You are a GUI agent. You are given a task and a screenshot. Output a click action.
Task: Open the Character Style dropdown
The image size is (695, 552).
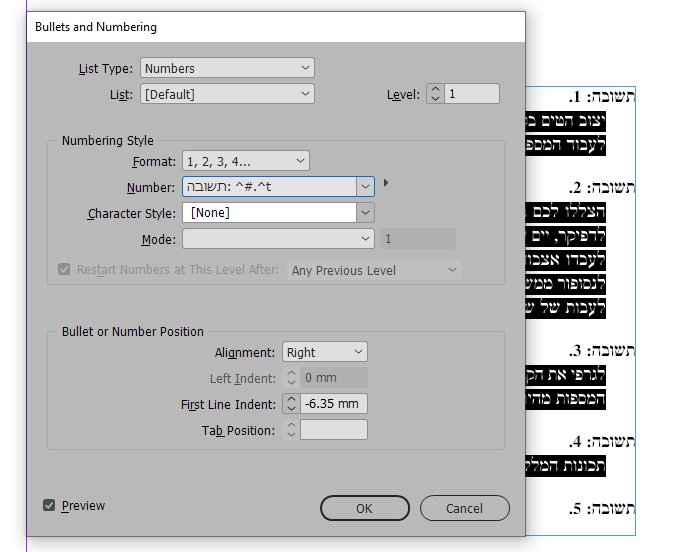tap(365, 213)
